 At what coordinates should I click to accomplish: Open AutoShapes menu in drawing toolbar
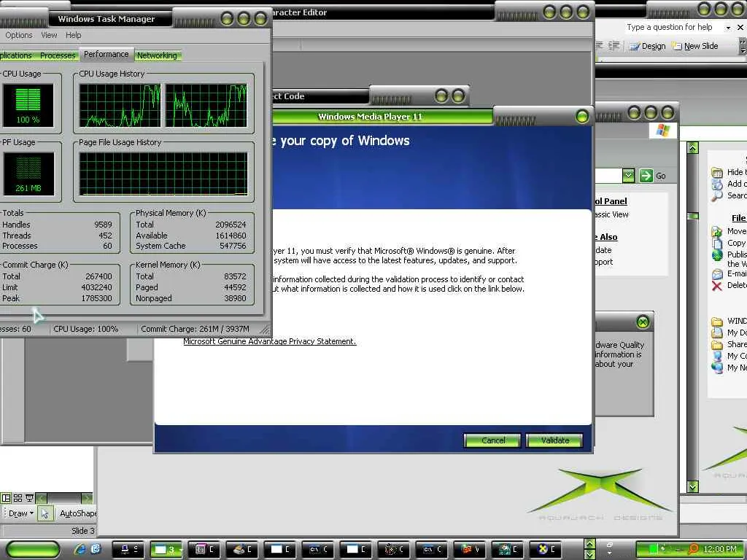click(77, 513)
